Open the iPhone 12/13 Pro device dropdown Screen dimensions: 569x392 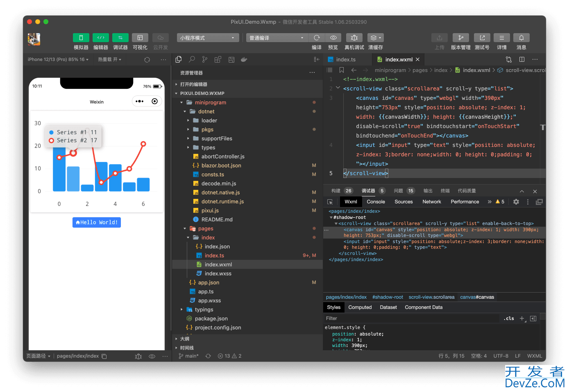point(58,59)
